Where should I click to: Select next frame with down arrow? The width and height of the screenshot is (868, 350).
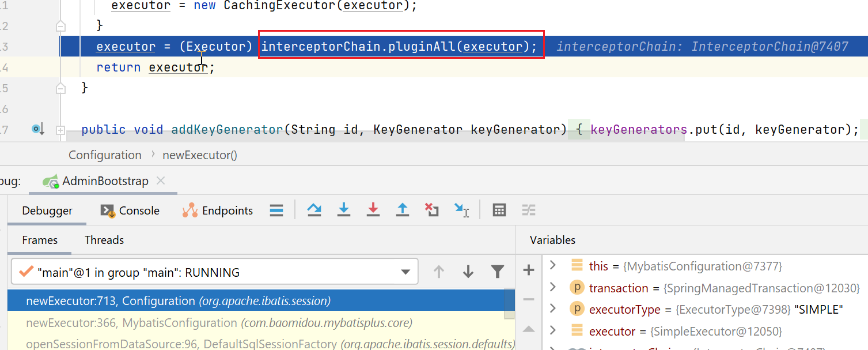(x=468, y=272)
